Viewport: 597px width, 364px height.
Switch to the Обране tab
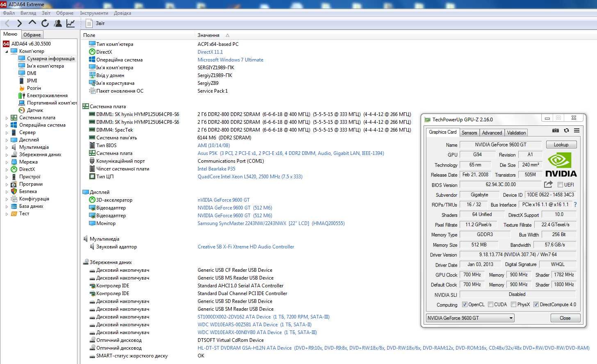coord(32,35)
